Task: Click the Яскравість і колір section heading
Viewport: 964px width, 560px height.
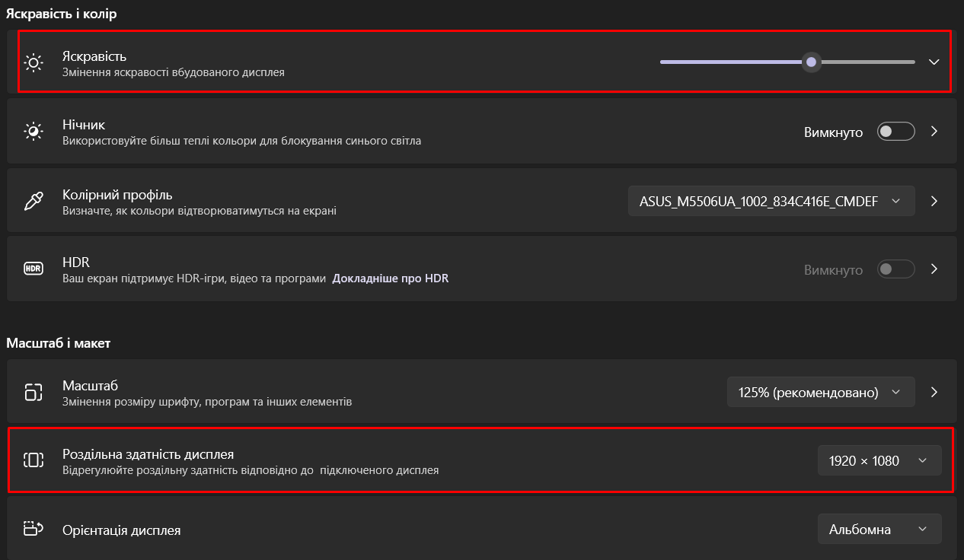Action: click(62, 14)
